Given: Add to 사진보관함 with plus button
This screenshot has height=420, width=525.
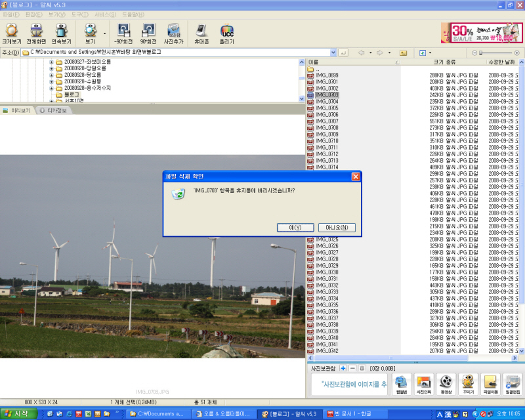Looking at the screenshot, I should (343, 368).
